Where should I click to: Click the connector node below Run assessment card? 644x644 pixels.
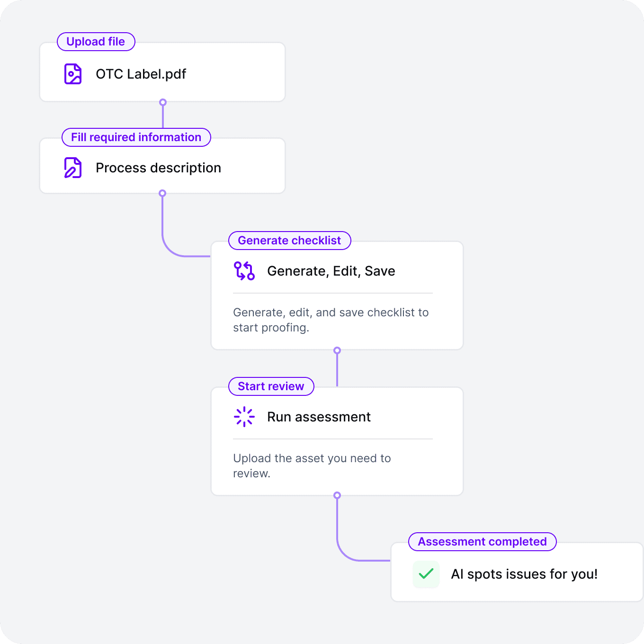[337, 495]
